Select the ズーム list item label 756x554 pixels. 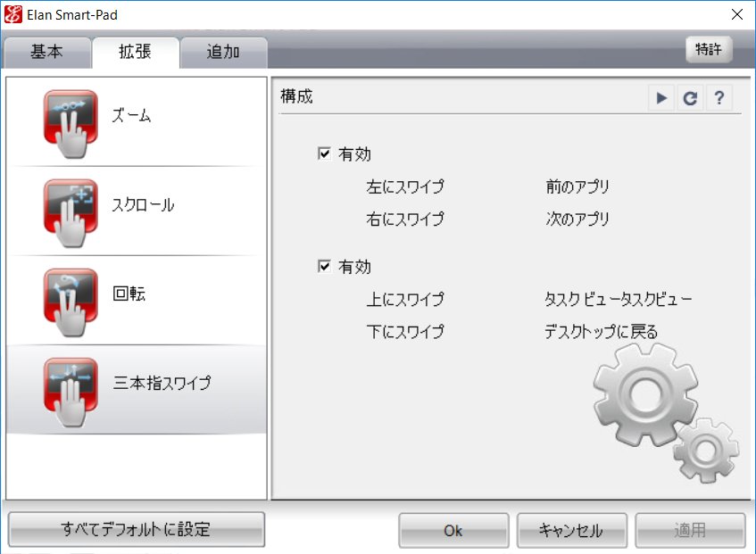[x=131, y=115]
